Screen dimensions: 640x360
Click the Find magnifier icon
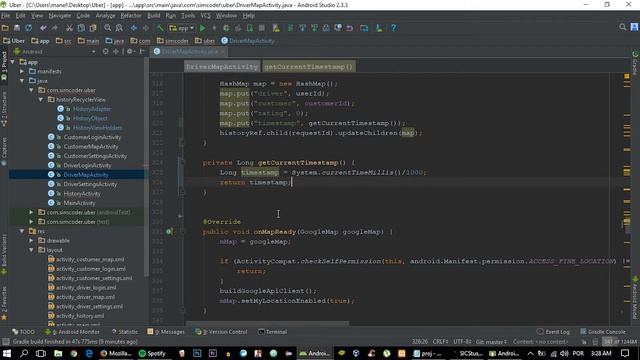coord(107,28)
